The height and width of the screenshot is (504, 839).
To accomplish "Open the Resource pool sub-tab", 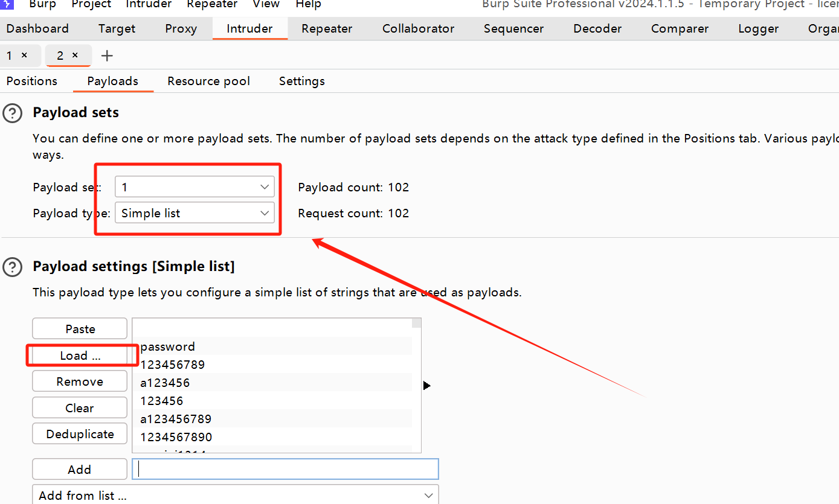I will (x=208, y=81).
